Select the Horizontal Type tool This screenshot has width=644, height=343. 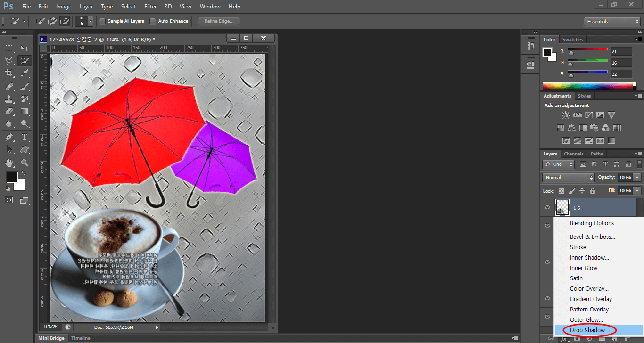(25, 138)
